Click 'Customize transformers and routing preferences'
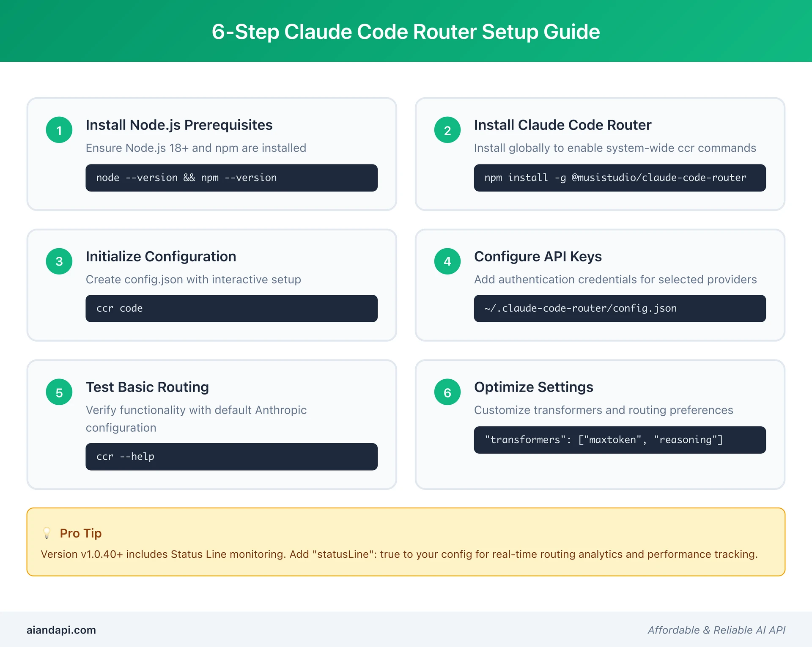 (604, 410)
